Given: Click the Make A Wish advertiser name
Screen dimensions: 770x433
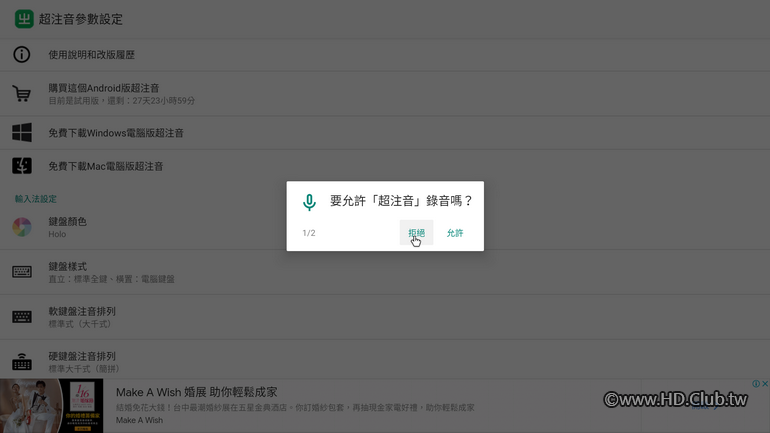Looking at the screenshot, I should coord(139,420).
